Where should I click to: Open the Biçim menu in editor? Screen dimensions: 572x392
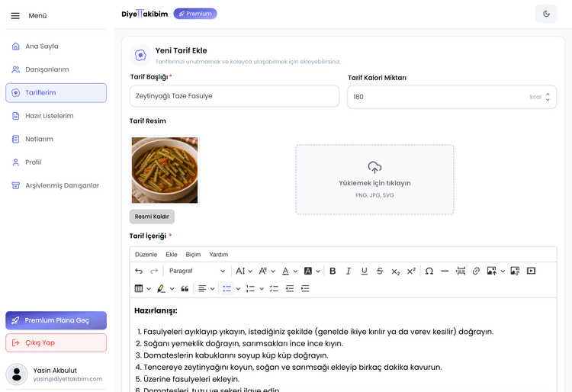[193, 254]
